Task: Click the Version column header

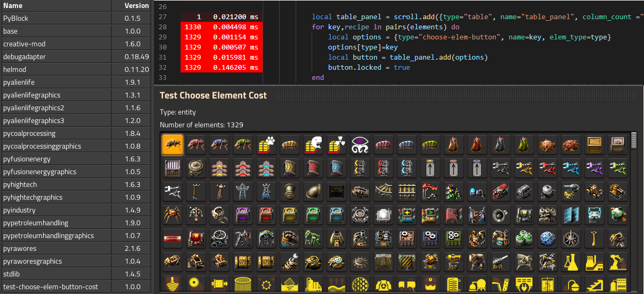Action: coord(132,5)
